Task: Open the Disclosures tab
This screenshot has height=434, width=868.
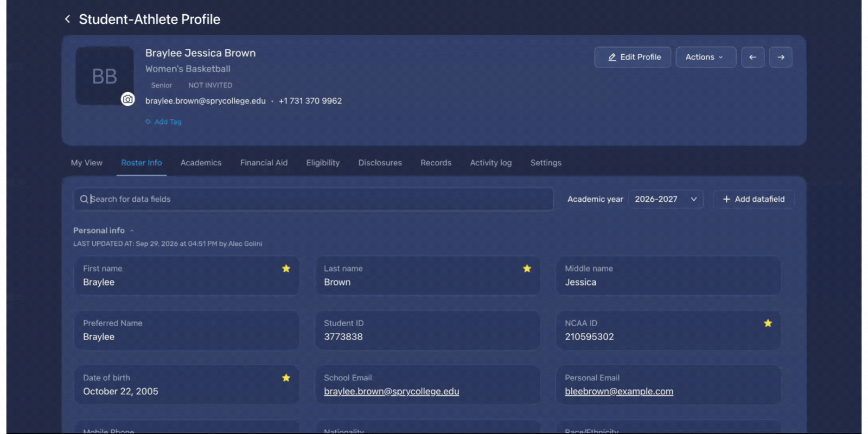Action: coord(380,163)
